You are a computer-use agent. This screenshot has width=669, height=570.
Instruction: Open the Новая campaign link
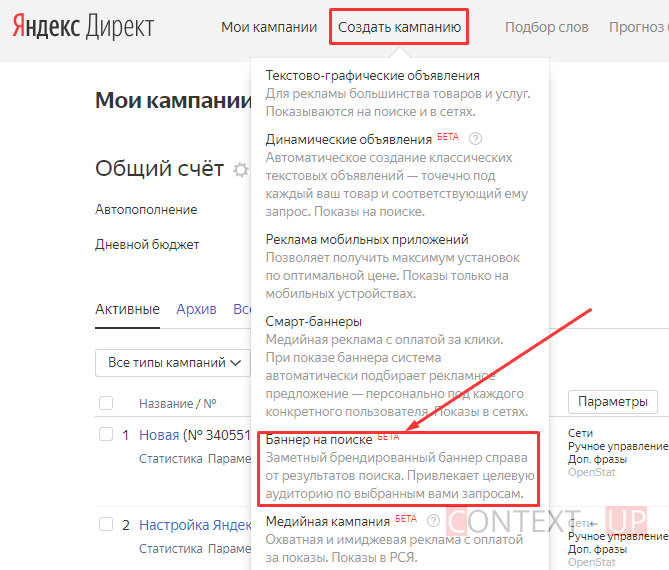pyautogui.click(x=159, y=435)
